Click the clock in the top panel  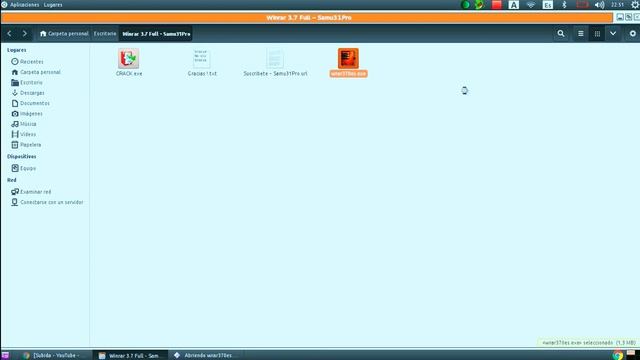[x=617, y=5]
